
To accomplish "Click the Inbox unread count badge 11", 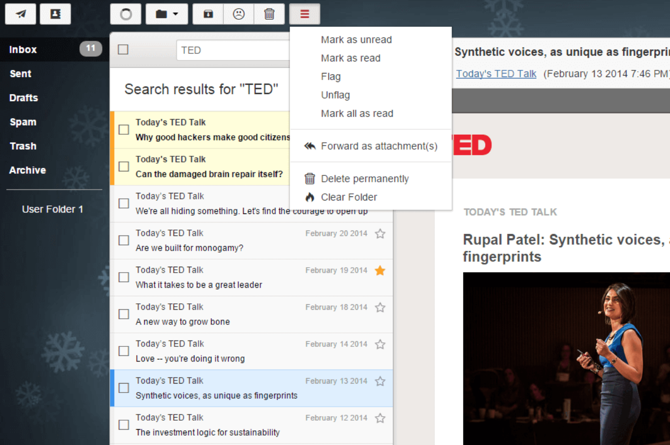I will tap(91, 49).
